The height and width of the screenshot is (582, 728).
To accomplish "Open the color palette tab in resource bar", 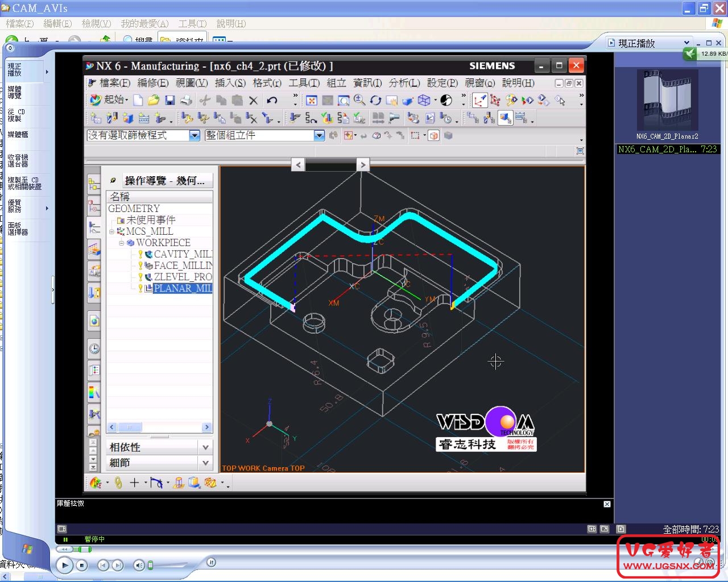I will point(94,392).
